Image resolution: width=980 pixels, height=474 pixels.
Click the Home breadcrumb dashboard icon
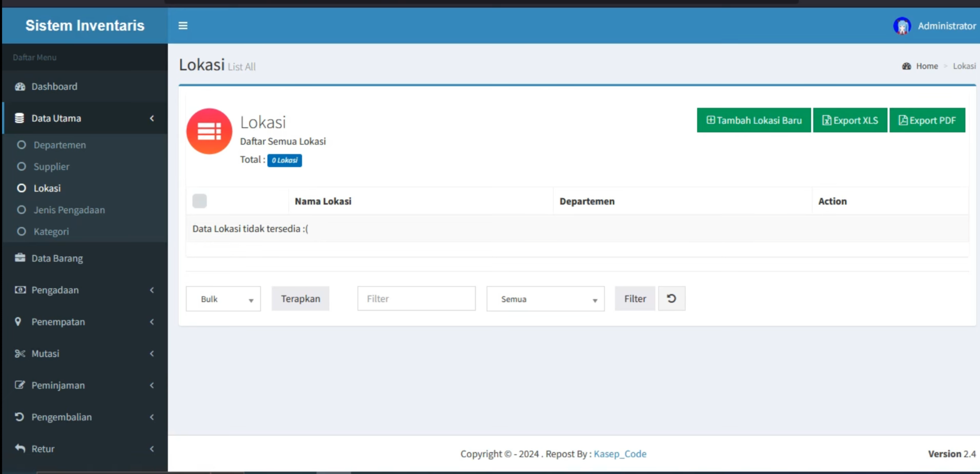907,66
